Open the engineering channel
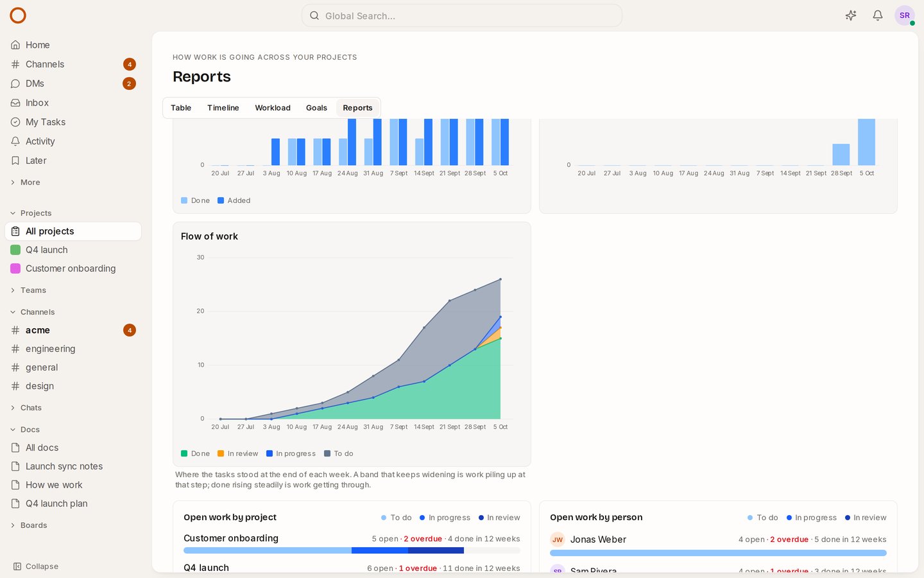 pos(73,349)
